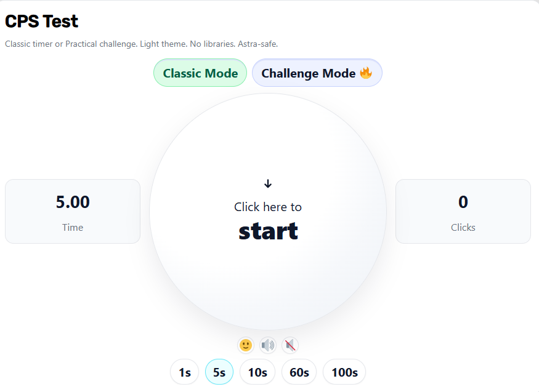
Task: Select the 1s timer duration
Action: click(184, 372)
